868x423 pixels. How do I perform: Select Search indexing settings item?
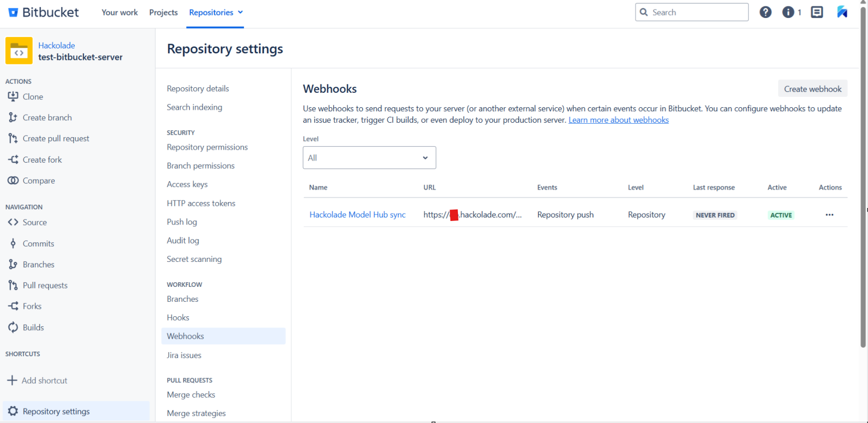point(195,107)
